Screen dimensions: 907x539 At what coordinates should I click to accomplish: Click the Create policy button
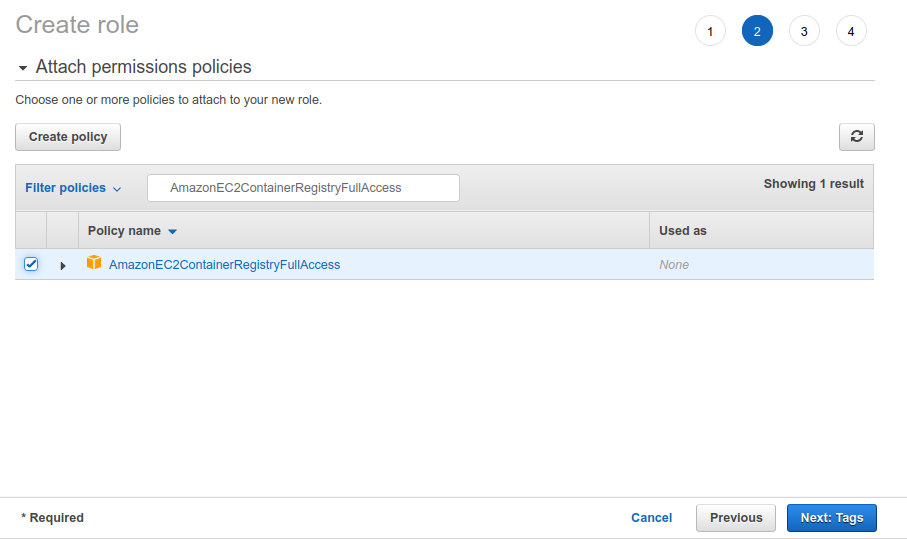point(68,137)
